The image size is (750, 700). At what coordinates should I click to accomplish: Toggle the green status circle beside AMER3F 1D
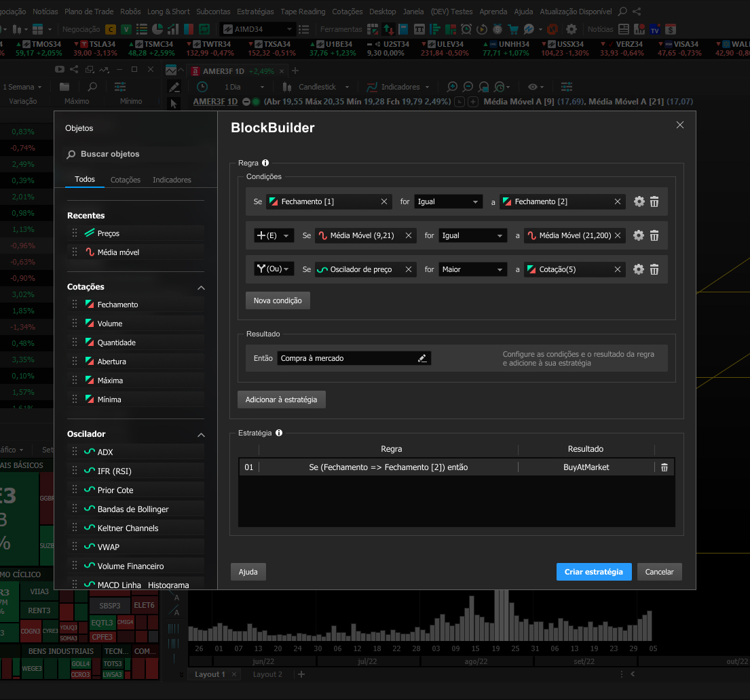pos(256,101)
